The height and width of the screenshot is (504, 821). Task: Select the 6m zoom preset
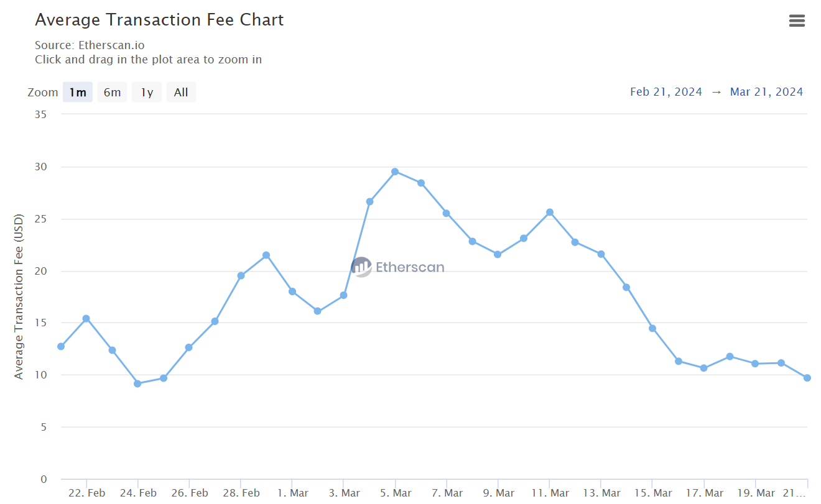point(112,91)
